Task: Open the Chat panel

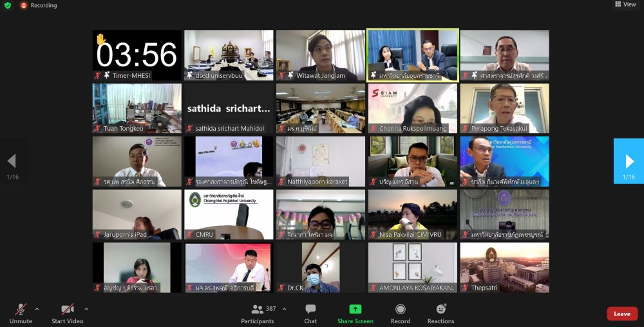Action: pyautogui.click(x=310, y=313)
